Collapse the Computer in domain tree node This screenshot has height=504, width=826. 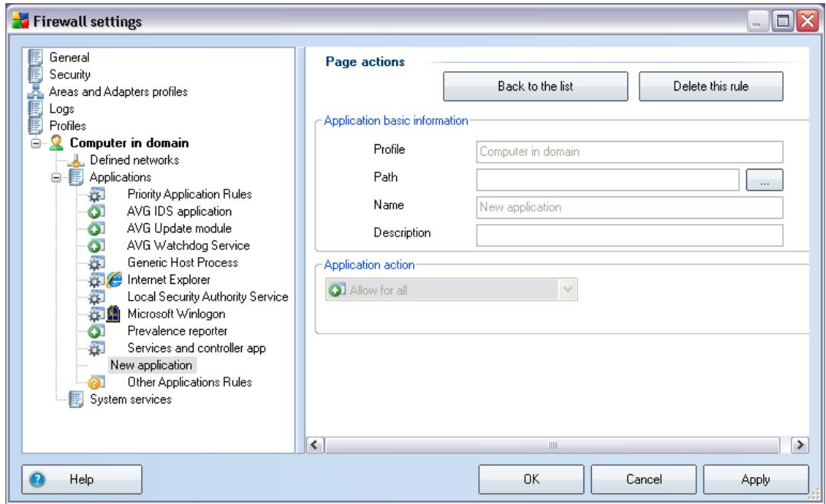point(35,143)
